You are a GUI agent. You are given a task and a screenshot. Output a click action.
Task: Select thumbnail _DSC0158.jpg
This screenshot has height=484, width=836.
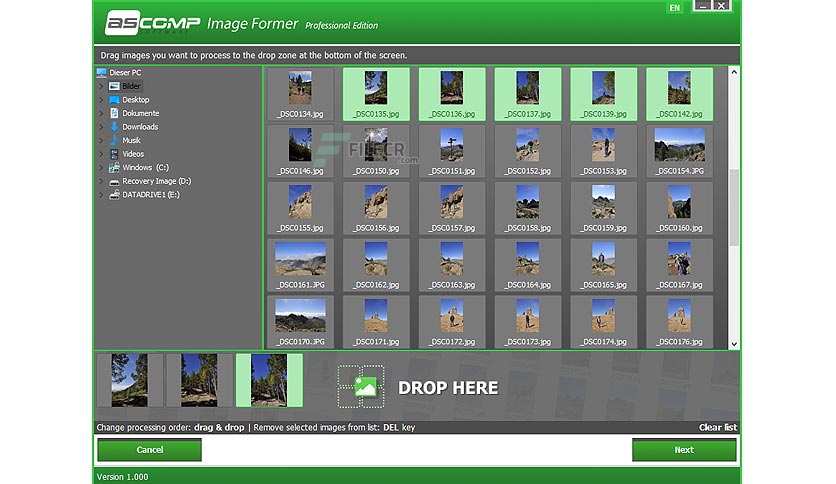528,208
